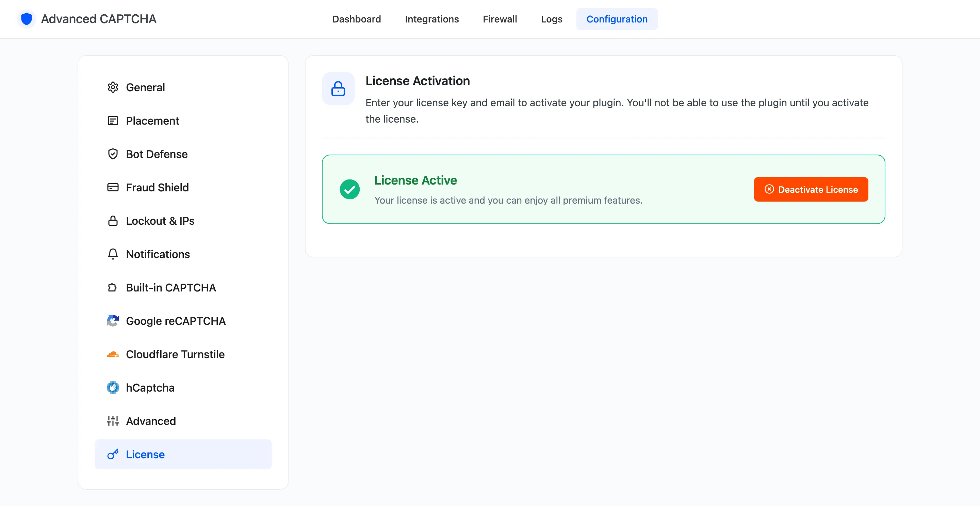
Task: Switch to the Integrations tab
Action: tap(432, 19)
